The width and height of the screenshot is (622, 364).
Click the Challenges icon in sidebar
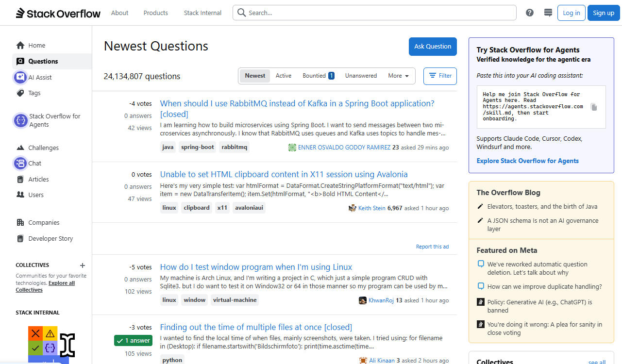point(20,148)
